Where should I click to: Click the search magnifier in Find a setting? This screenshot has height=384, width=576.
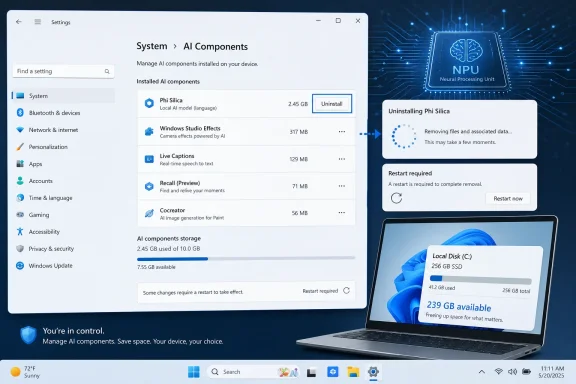pyautogui.click(x=107, y=71)
